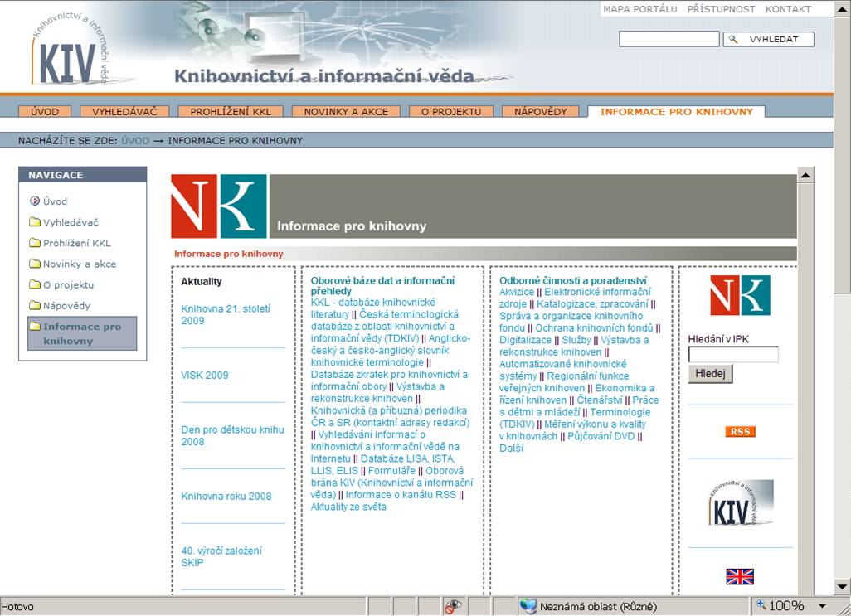This screenshot has height=616, width=851.
Task: Click the Prohlížení KKL folder icon
Action: (x=35, y=242)
